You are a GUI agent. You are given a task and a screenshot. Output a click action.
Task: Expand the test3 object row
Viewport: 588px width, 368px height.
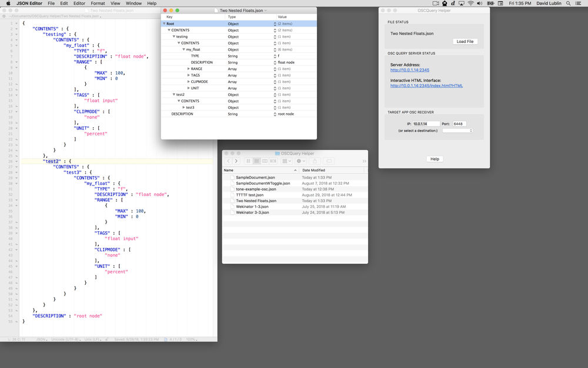(183, 107)
